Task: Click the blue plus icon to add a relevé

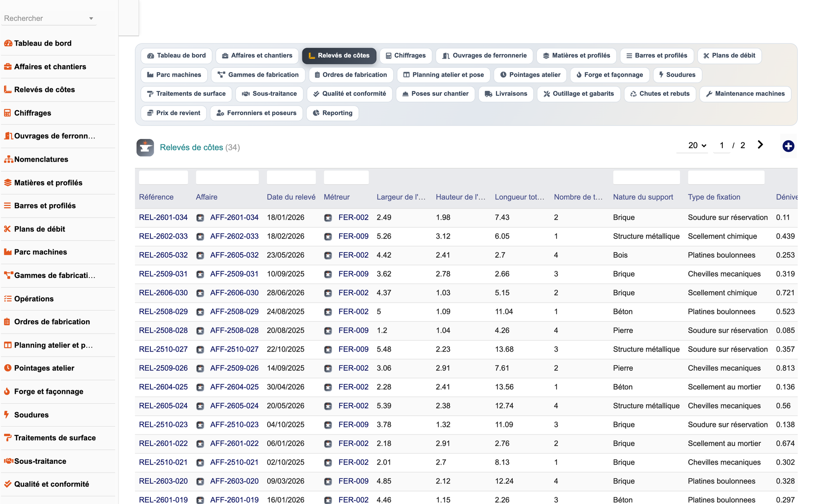Action: tap(788, 146)
